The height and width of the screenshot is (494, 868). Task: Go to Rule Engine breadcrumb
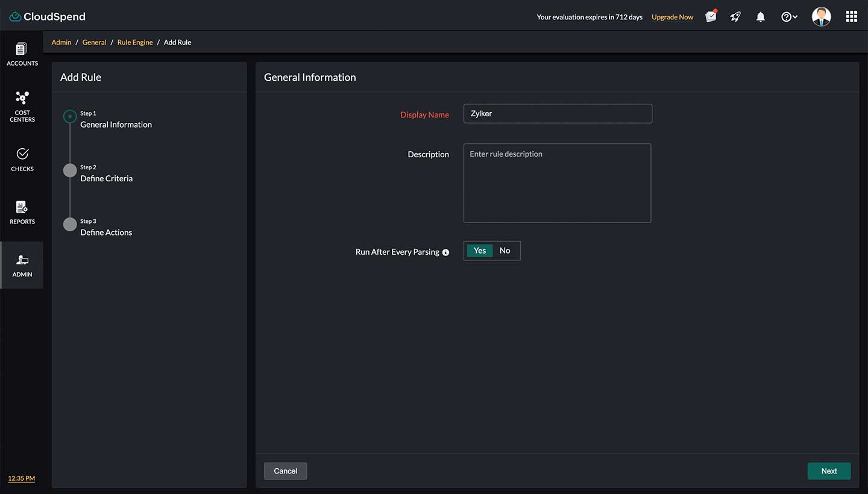point(135,42)
